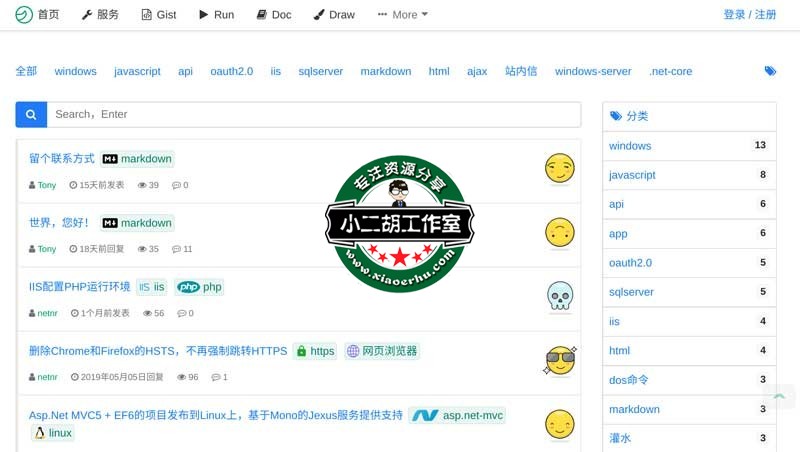Open the IIS配置PHP运行环境 post
Screen dimensions: 800x452
[x=80, y=287]
